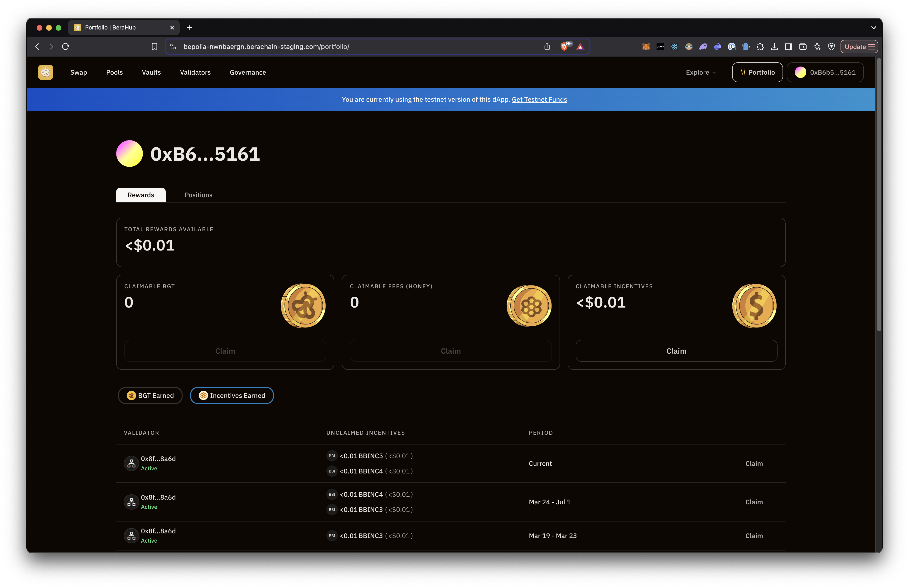
Task: Open the BeraHub home logo
Action: pos(45,72)
